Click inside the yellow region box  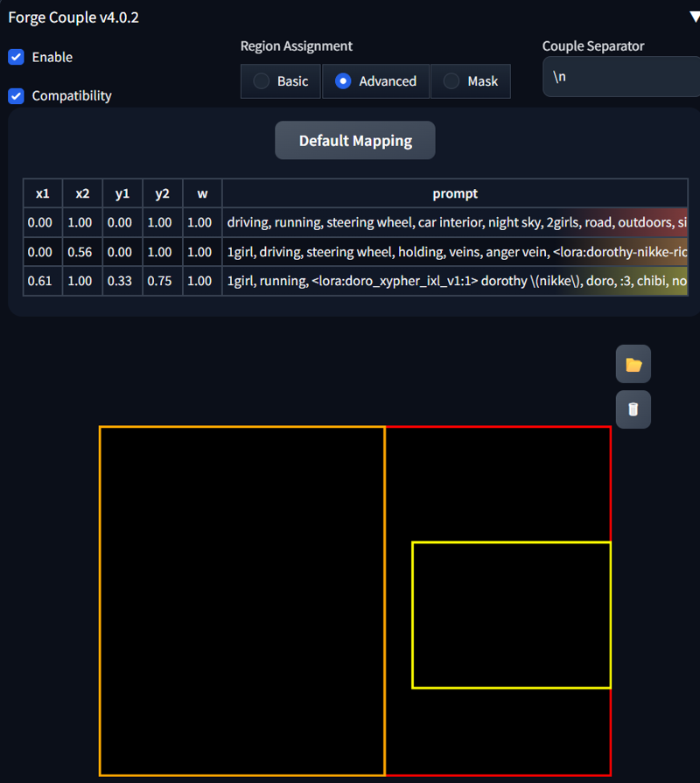click(x=512, y=615)
